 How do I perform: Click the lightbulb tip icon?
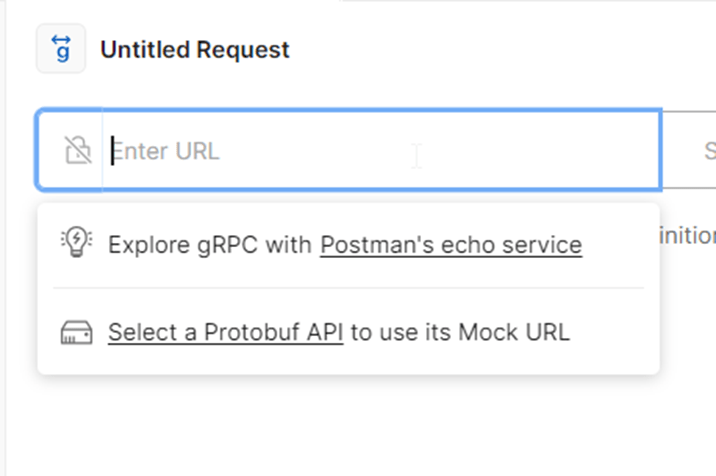click(x=76, y=242)
